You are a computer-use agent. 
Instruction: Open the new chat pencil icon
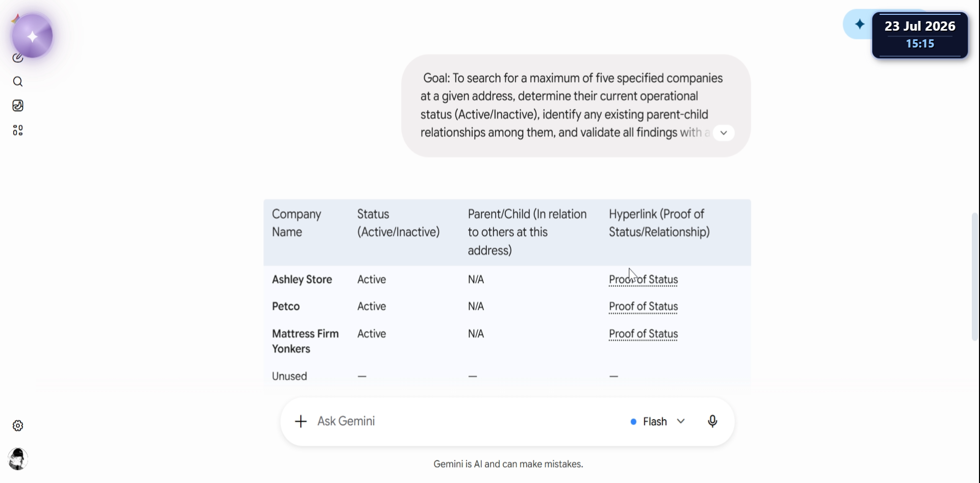tap(17, 58)
